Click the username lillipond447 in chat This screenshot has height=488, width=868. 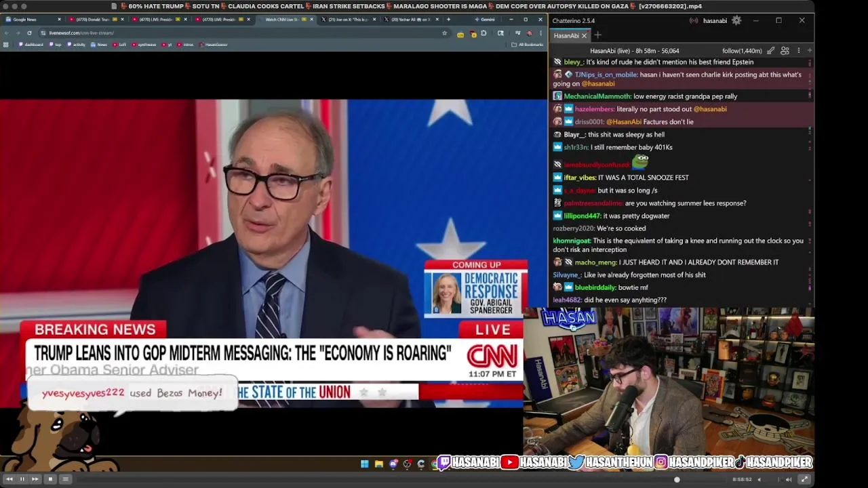click(x=582, y=216)
